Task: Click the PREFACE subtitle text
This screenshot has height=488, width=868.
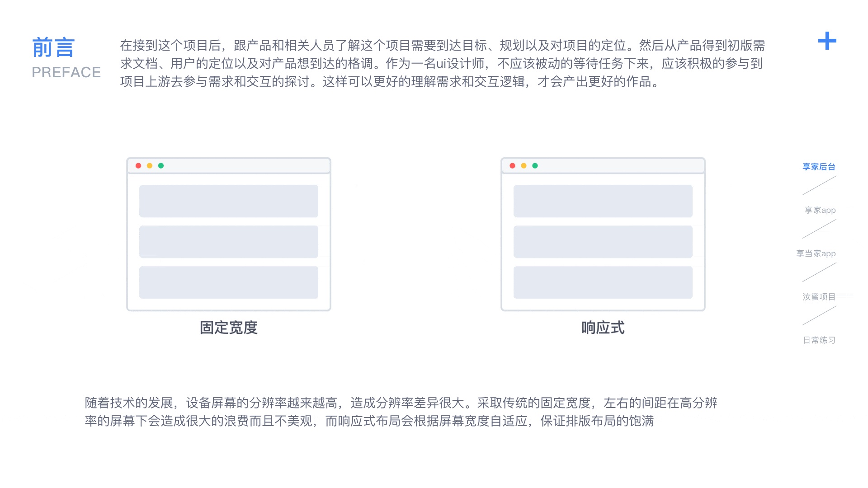Action: coord(66,72)
